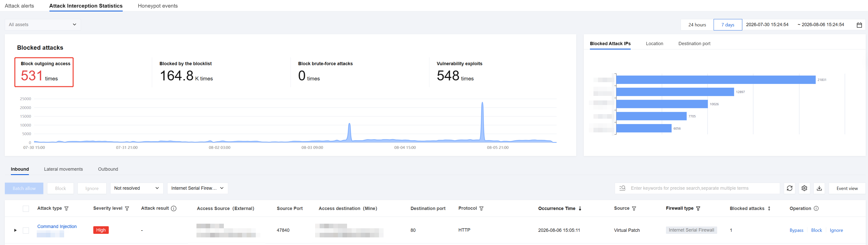Open the calendar date picker icon
This screenshot has width=868, height=245.
pos(859,25)
